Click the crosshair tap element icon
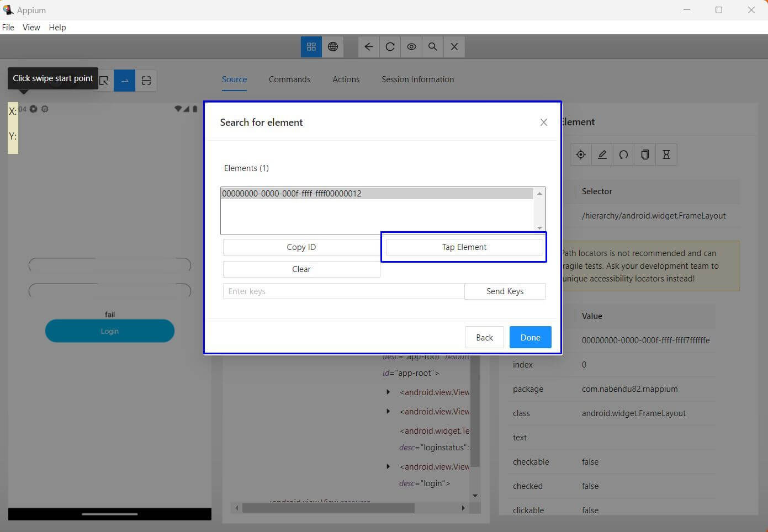The height and width of the screenshot is (532, 768). pyautogui.click(x=581, y=155)
